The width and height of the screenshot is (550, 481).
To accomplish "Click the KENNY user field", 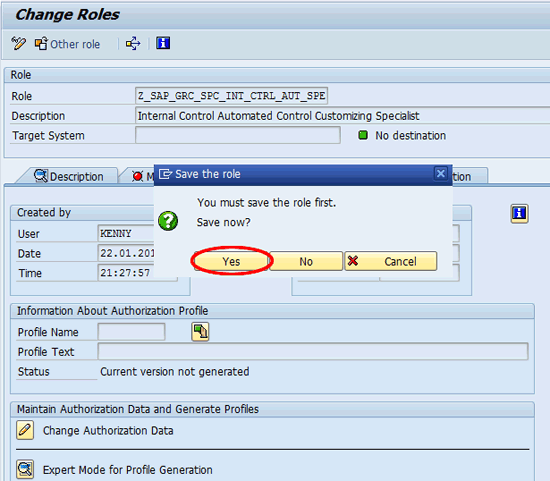I will click(x=126, y=233).
